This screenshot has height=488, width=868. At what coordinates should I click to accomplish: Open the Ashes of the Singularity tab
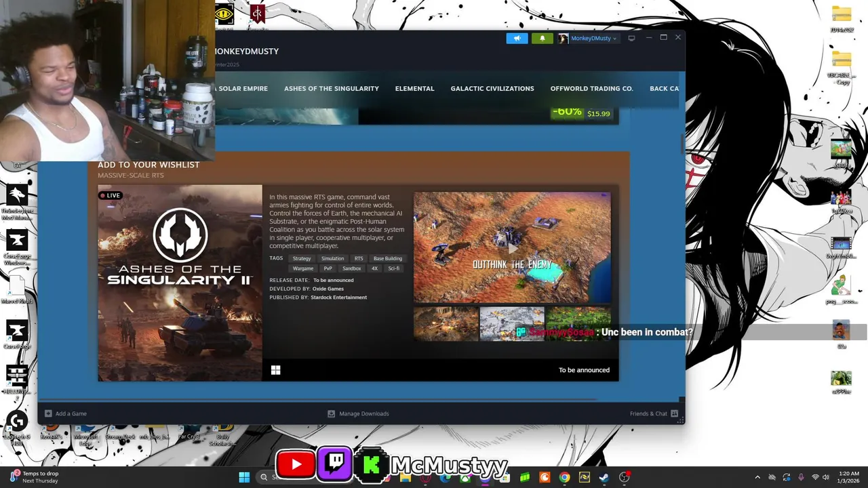tap(332, 89)
